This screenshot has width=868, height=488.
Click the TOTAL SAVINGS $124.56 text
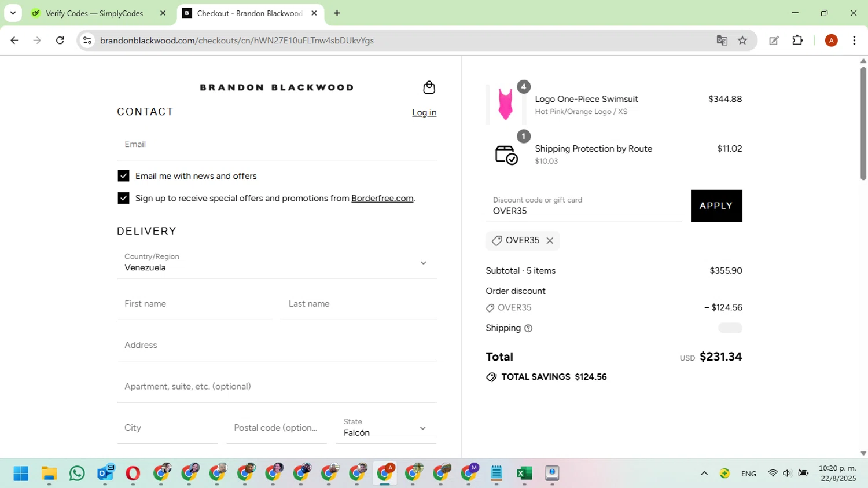554,377
